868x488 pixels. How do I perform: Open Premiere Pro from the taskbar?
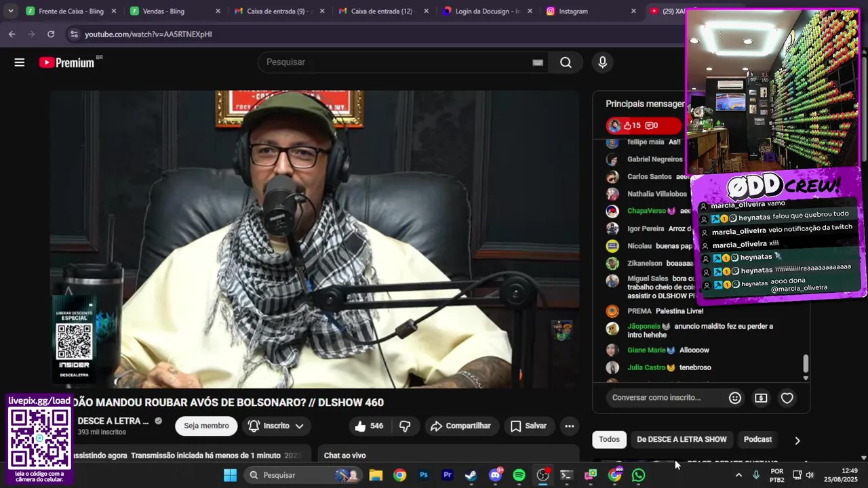tap(448, 475)
